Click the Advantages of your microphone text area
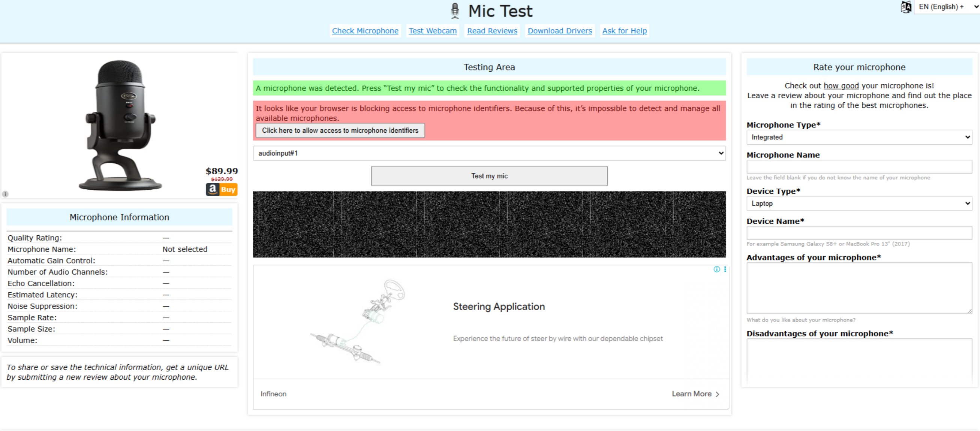Image resolution: width=980 pixels, height=431 pixels. click(x=859, y=288)
